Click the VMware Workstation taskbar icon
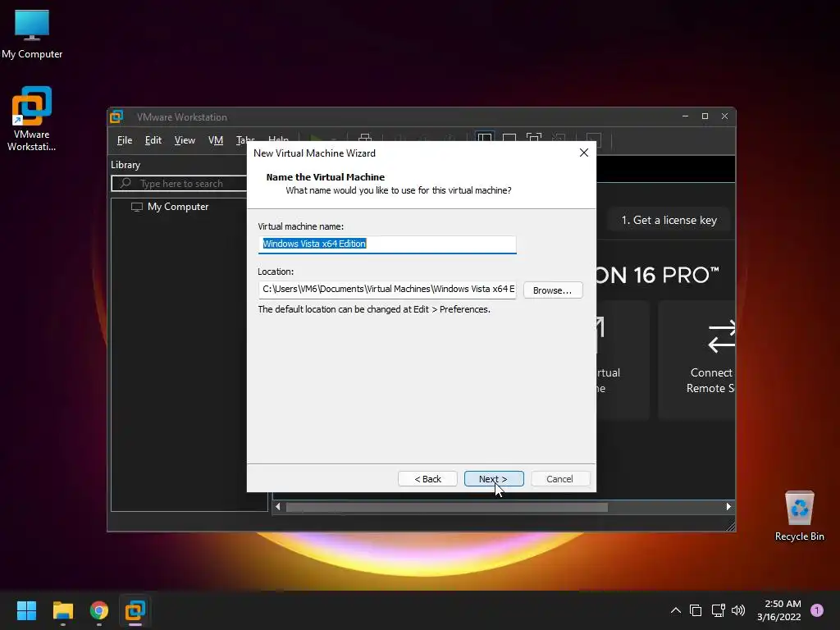Viewport: 840px width, 630px height. click(135, 610)
